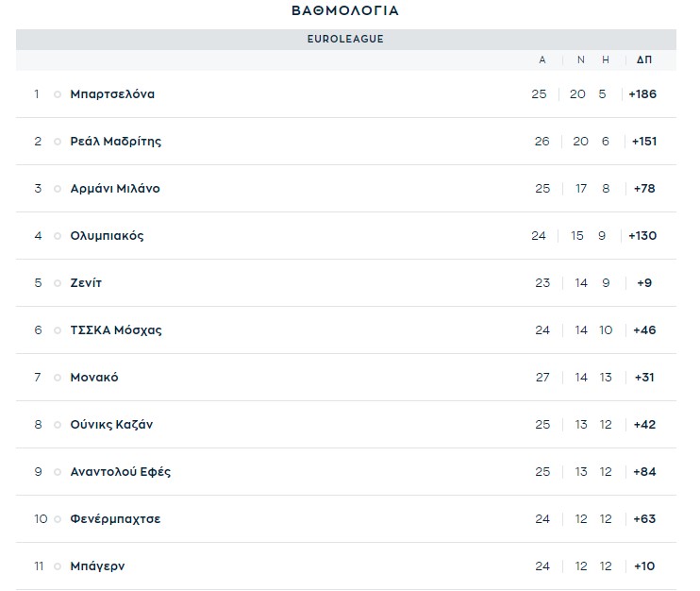The image size is (700, 591).
Task: Click the circle icon beside Μπάγερν
Action: [x=58, y=566]
